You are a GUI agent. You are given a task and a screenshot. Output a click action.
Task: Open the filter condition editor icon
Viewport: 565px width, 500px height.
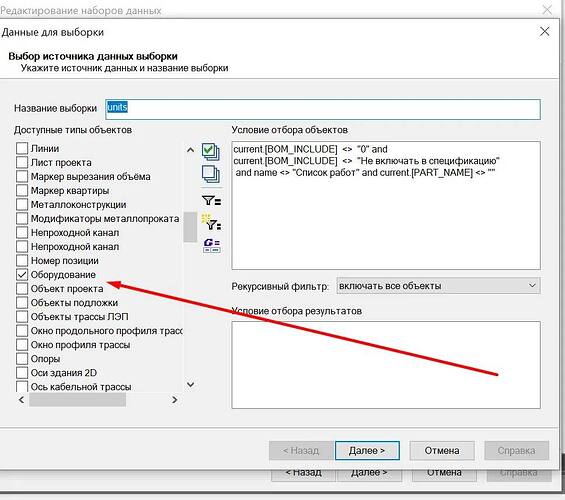pos(212,200)
